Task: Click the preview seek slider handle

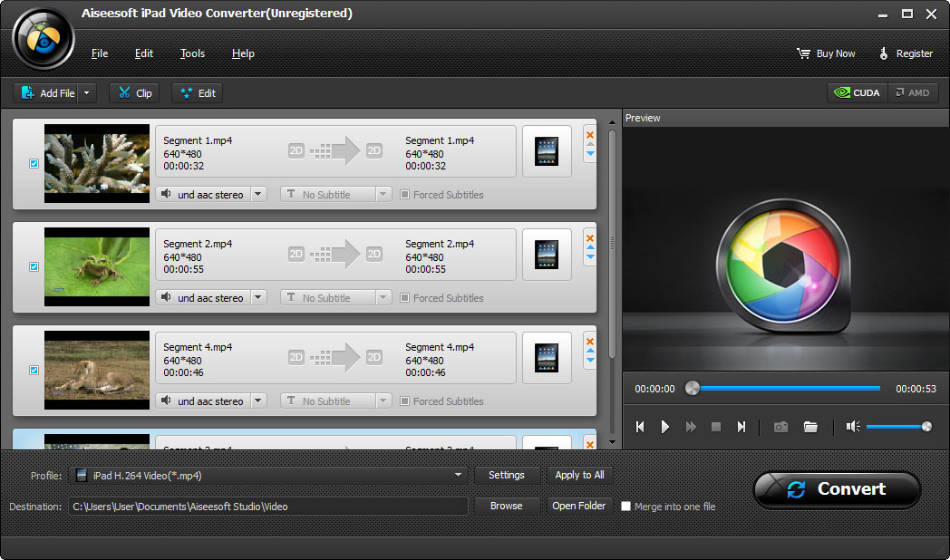Action: pos(692,388)
